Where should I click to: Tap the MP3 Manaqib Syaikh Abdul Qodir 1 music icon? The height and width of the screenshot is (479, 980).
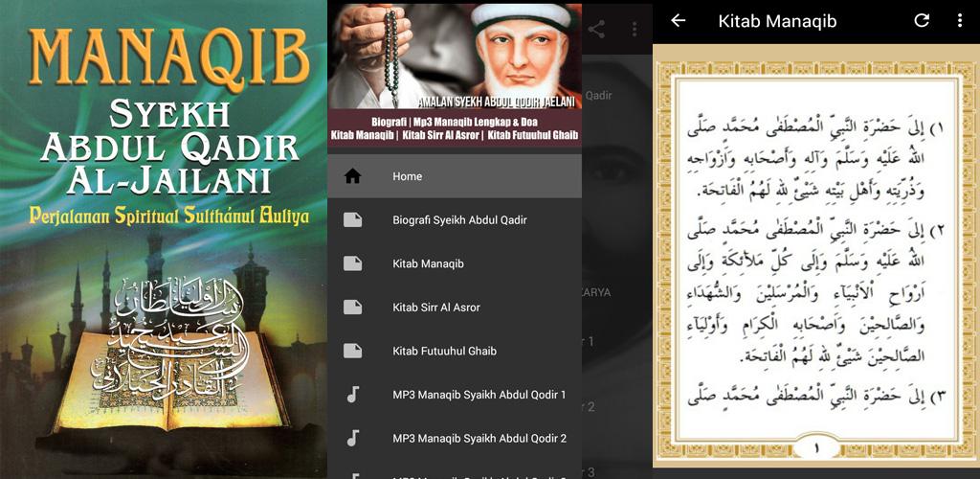(x=352, y=395)
